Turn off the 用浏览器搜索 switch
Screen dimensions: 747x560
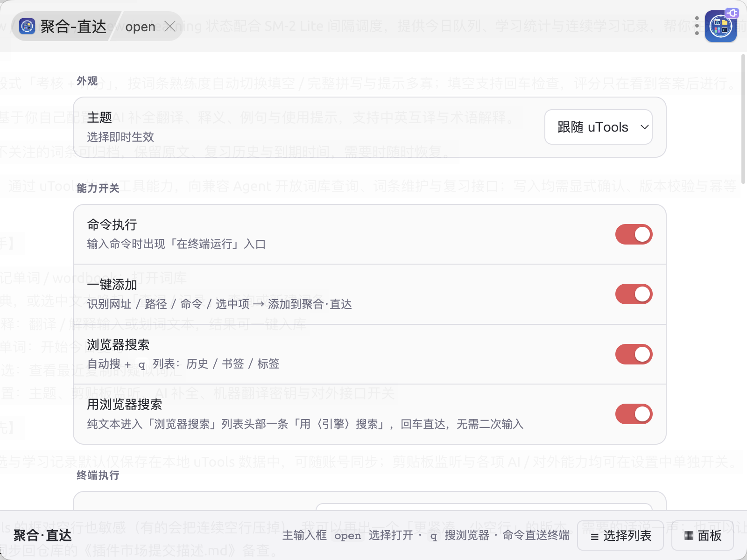[634, 414]
